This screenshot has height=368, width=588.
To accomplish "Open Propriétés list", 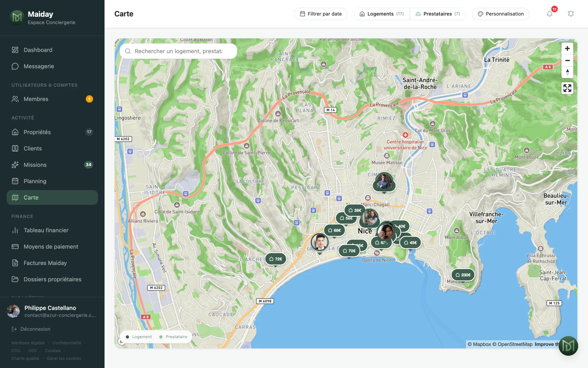I will (52, 132).
